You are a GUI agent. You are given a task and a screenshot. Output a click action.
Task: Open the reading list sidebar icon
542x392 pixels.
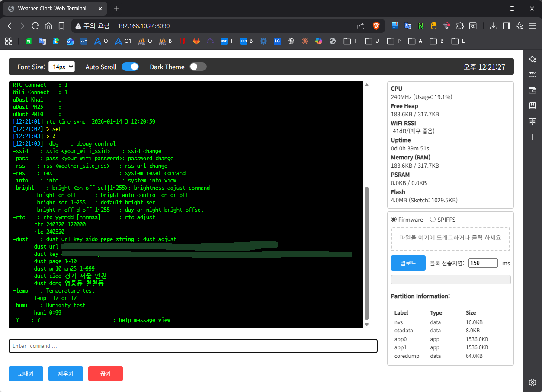532,121
